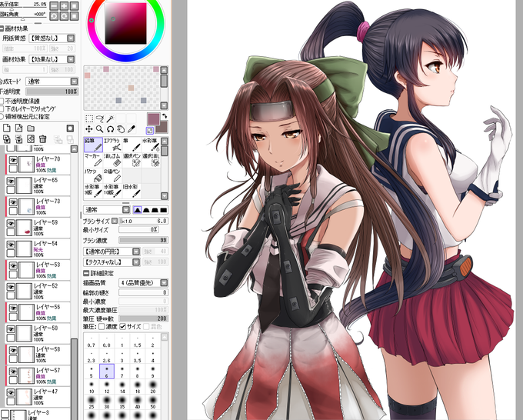Choose the マーカー marker tool
This screenshot has width=523, height=420.
[93, 160]
